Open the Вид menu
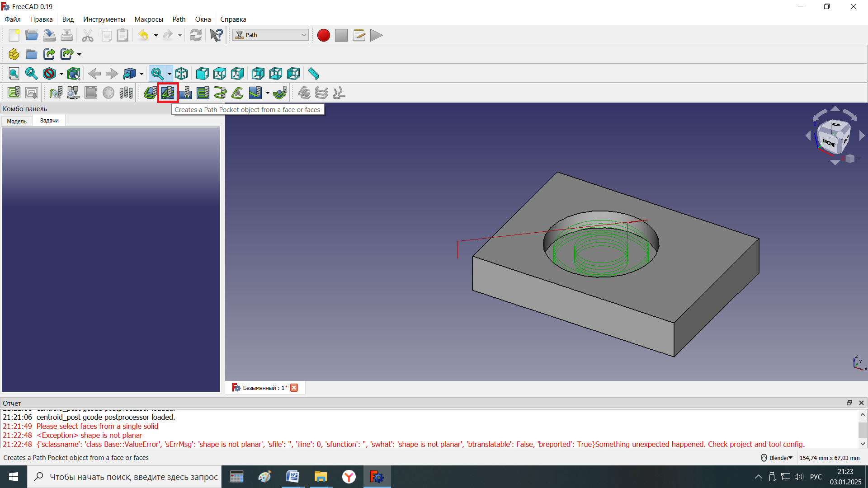Viewport: 868px width, 488px height. 68,19
